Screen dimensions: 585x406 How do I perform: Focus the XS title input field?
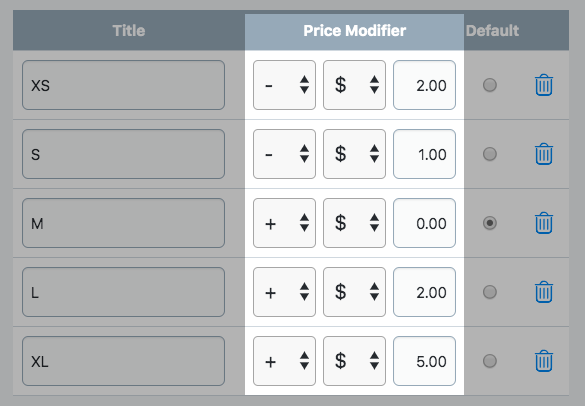tap(123, 85)
